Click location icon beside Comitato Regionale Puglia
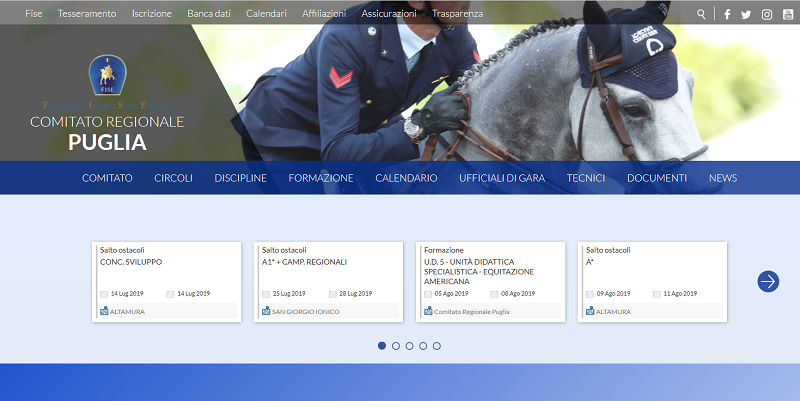Image resolution: width=800 pixels, height=401 pixels. [428, 311]
